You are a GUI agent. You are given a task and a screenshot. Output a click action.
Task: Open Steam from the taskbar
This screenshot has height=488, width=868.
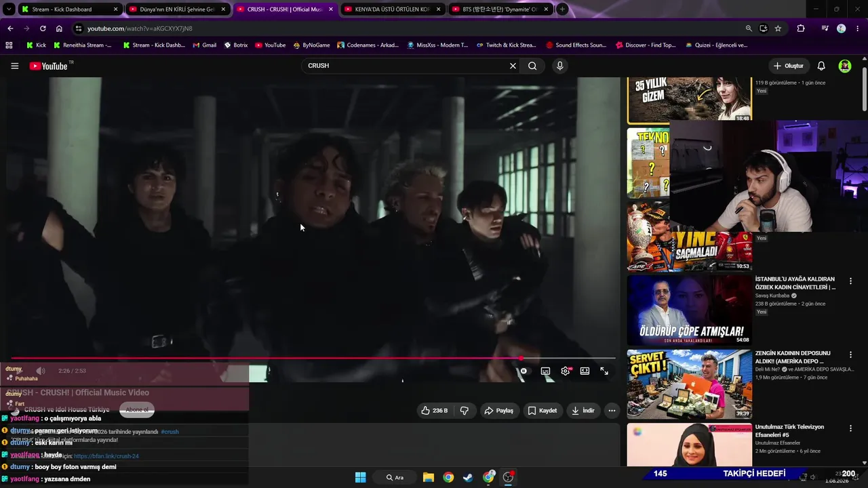pos(468,477)
